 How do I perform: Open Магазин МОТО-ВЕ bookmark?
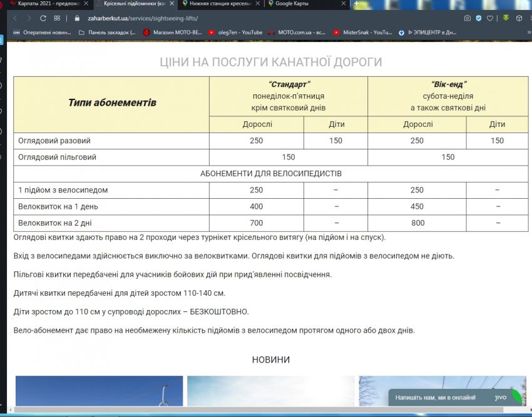tap(173, 33)
